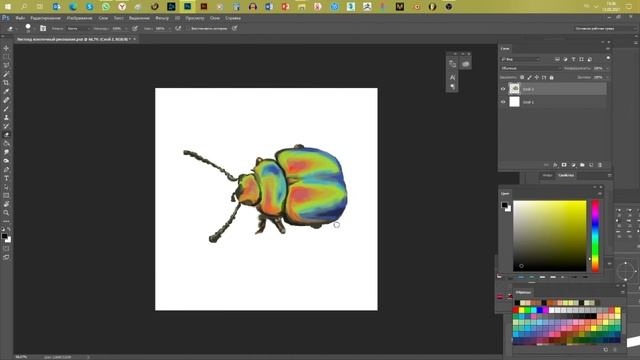Pick a color in the yellow color field
Image resolution: width=640 pixels, height=360 pixels.
tap(549, 236)
